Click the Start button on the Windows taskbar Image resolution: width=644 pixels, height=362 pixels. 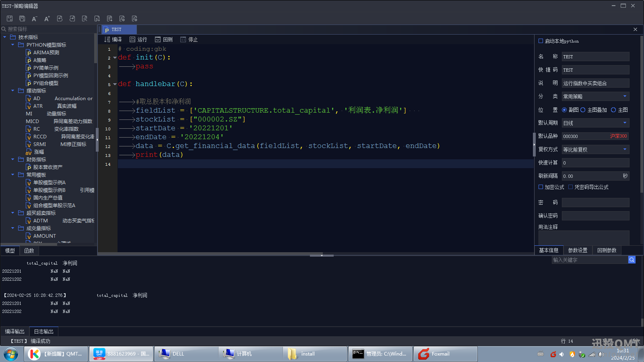coord(11,354)
